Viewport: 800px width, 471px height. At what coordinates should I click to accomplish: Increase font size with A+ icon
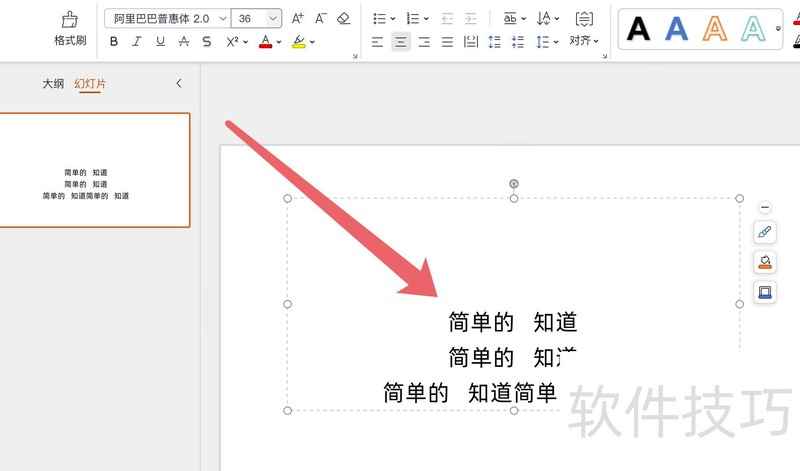click(x=297, y=18)
